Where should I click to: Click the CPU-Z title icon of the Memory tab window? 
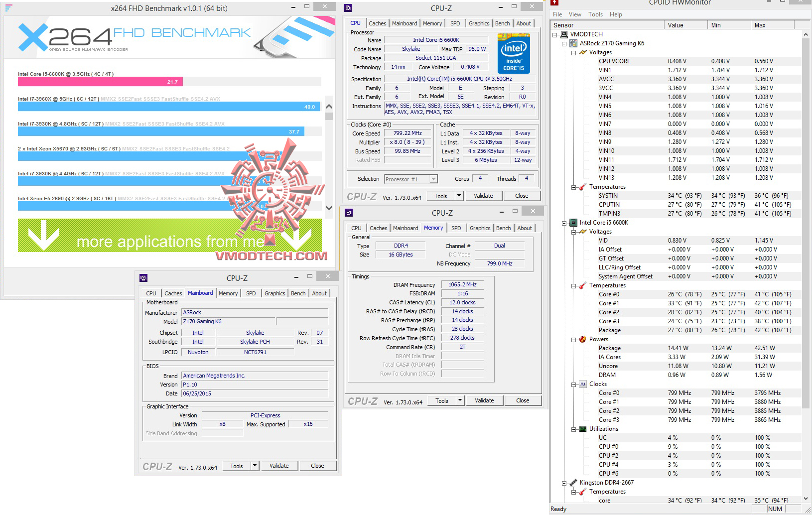pyautogui.click(x=349, y=213)
